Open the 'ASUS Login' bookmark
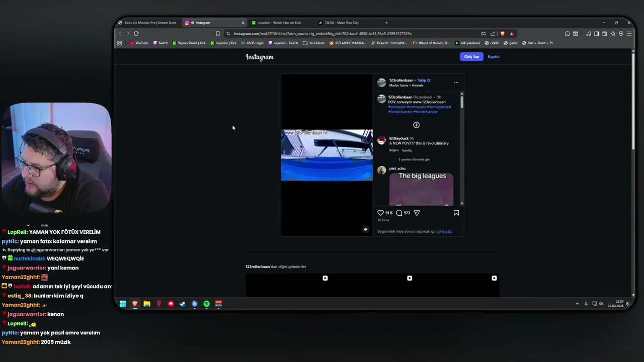Image resolution: width=644 pixels, height=362 pixels. [252, 43]
